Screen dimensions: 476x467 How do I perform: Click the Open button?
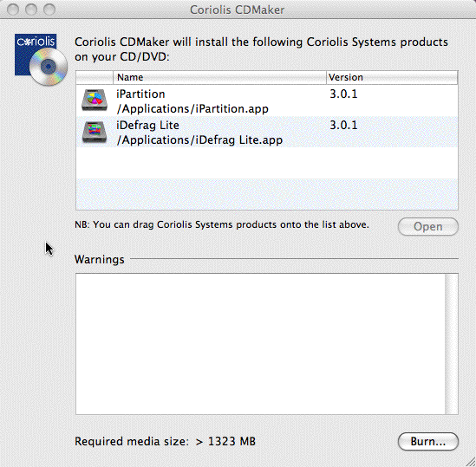click(427, 227)
